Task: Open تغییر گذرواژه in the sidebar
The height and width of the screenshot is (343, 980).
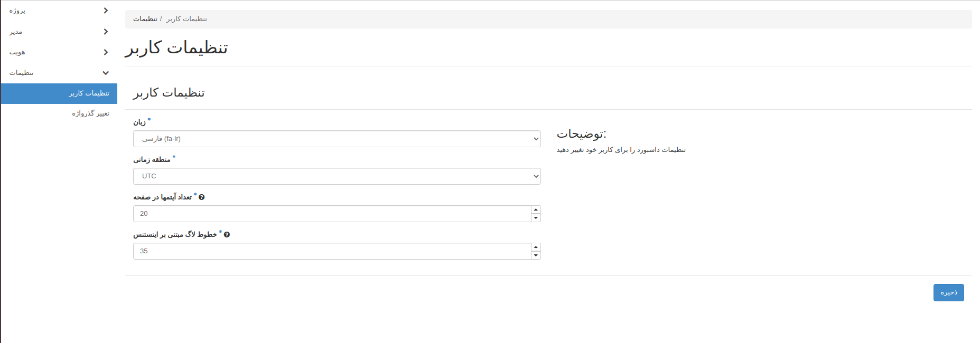Action: tap(90, 113)
